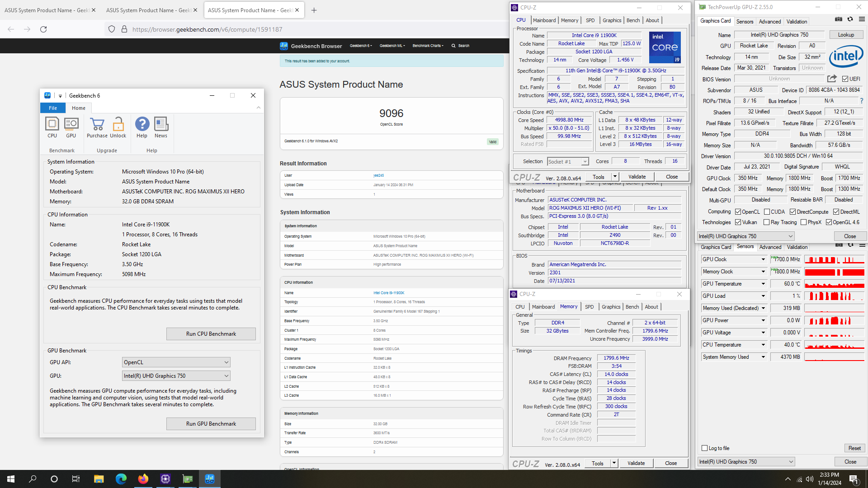
Task: Switch to Bench tab in CPU-Z Memory window
Action: point(632,307)
